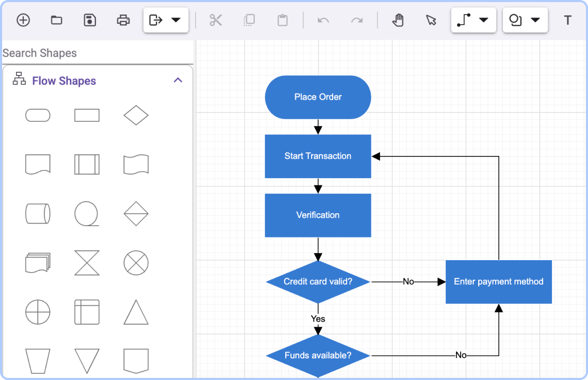Screen dimensions: 588x380
Task: Select the decision diamond shape in sidebar
Action: (x=135, y=115)
